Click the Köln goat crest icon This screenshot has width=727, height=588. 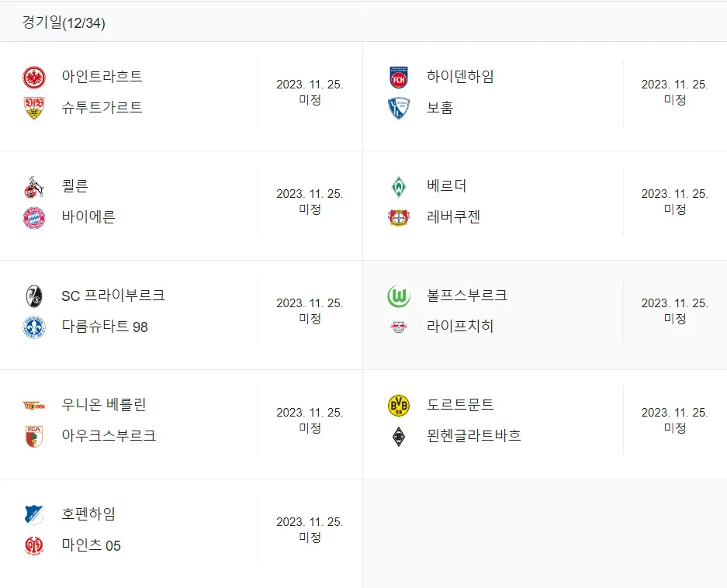[x=34, y=187]
